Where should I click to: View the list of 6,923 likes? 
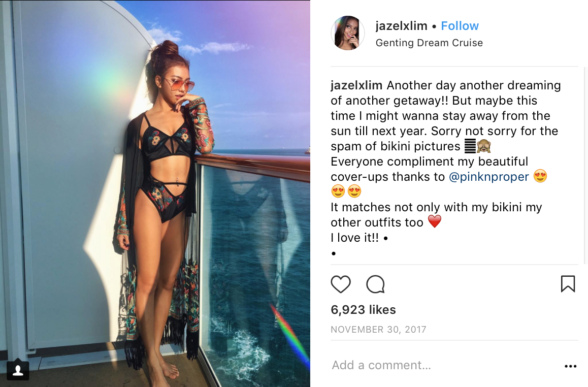(363, 310)
